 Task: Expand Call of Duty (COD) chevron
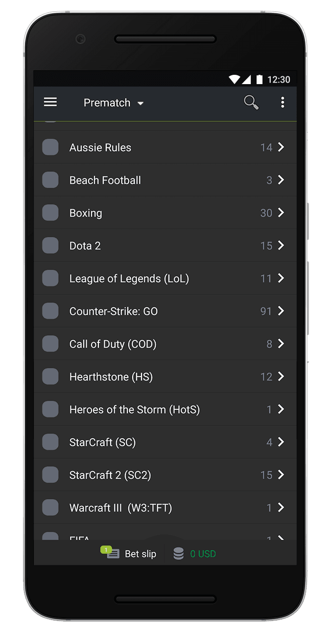(281, 344)
